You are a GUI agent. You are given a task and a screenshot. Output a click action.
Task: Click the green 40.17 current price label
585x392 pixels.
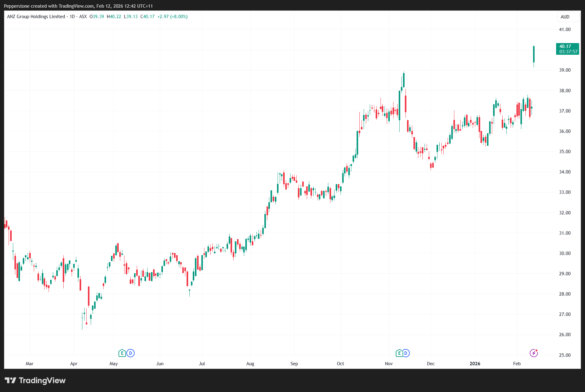[x=567, y=49]
